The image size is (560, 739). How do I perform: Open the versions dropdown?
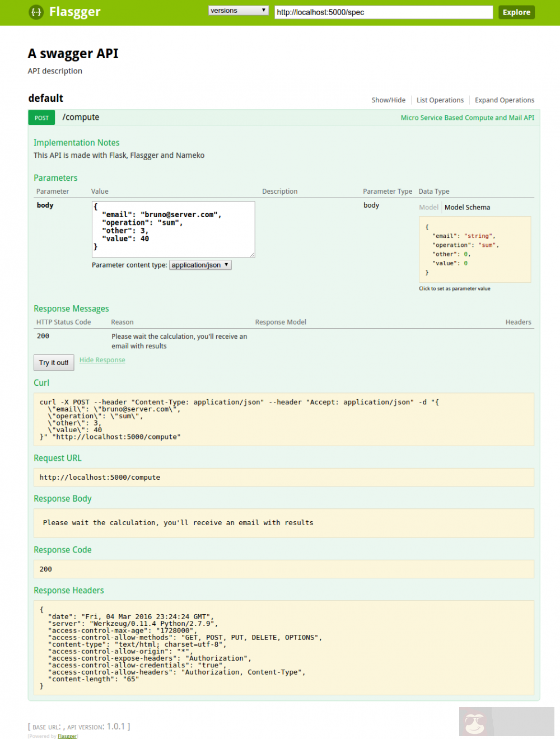(x=238, y=11)
